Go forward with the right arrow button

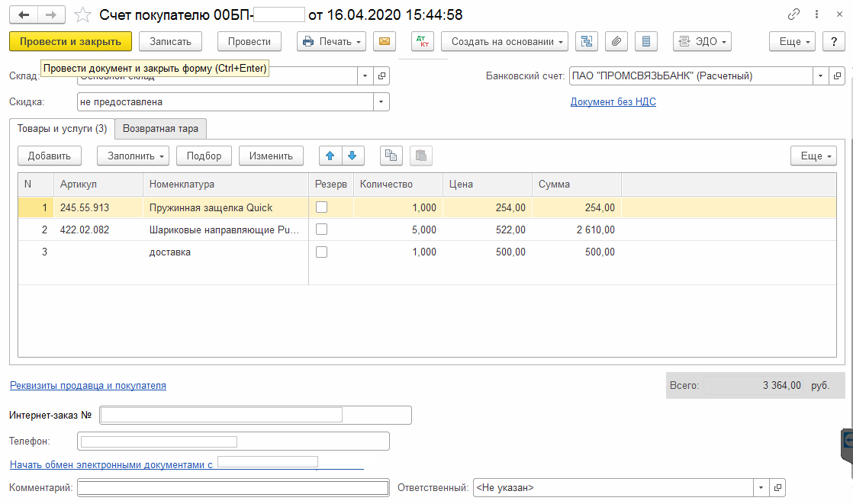tap(51, 14)
